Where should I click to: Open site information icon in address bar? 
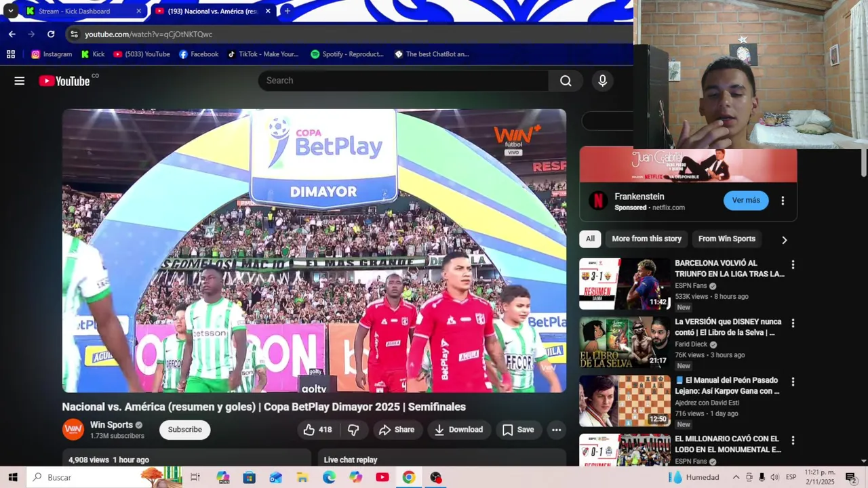(x=74, y=34)
